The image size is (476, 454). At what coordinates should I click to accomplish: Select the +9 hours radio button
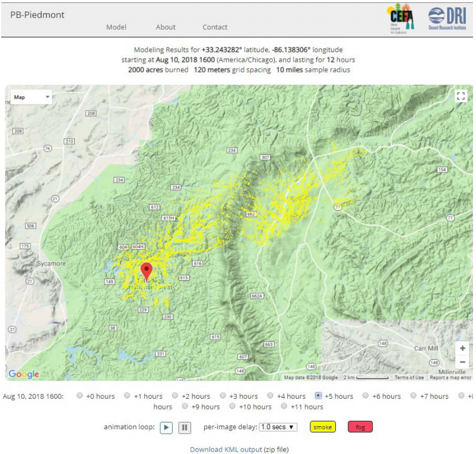185,406
